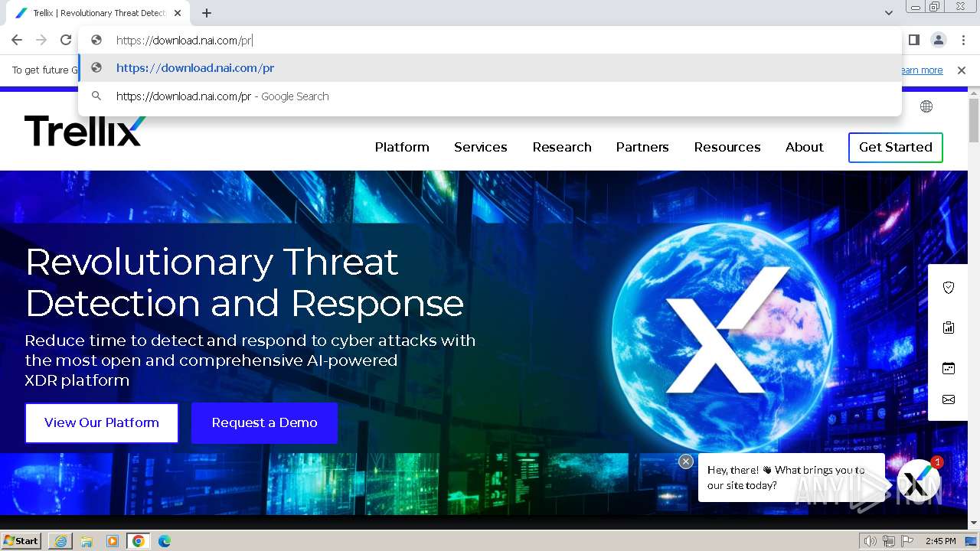Open the Resources menu

pos(727,147)
